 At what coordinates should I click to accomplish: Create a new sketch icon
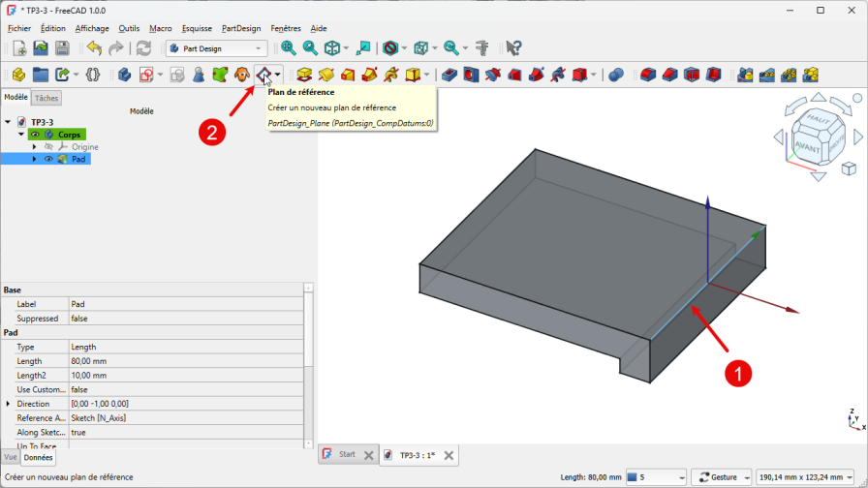point(146,75)
